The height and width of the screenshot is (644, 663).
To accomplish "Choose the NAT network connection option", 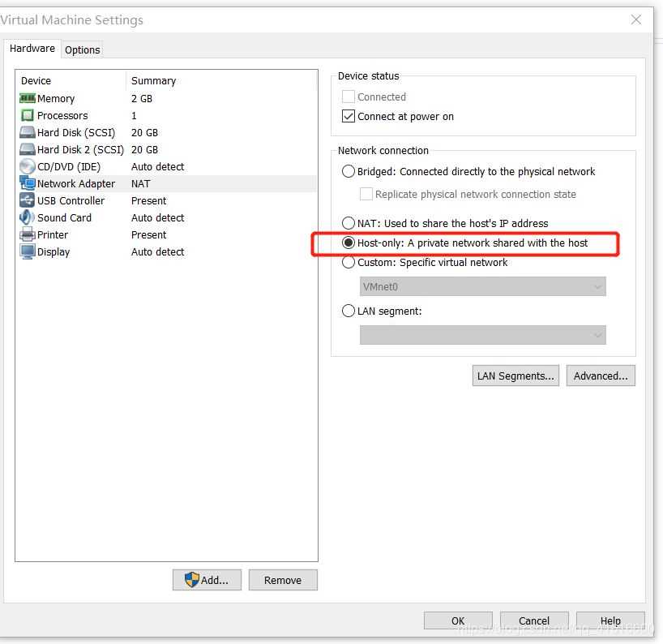I will [349, 223].
